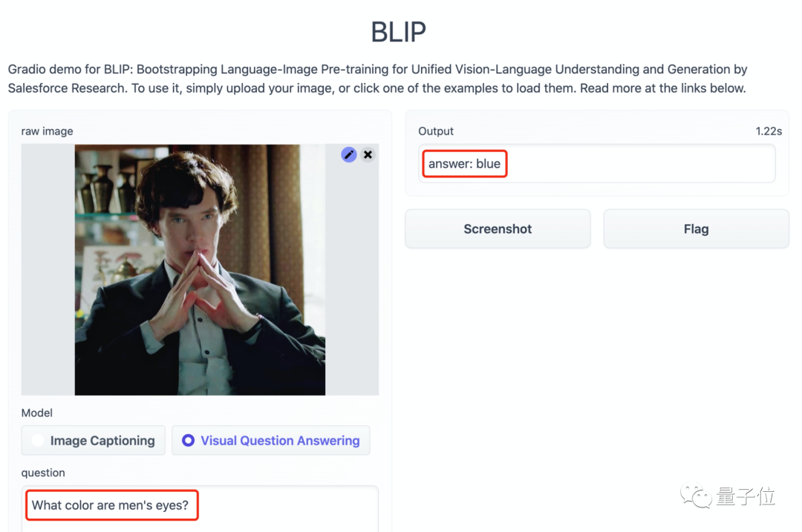
Task: Click 'Read more at the links below' text
Action: 662,88
